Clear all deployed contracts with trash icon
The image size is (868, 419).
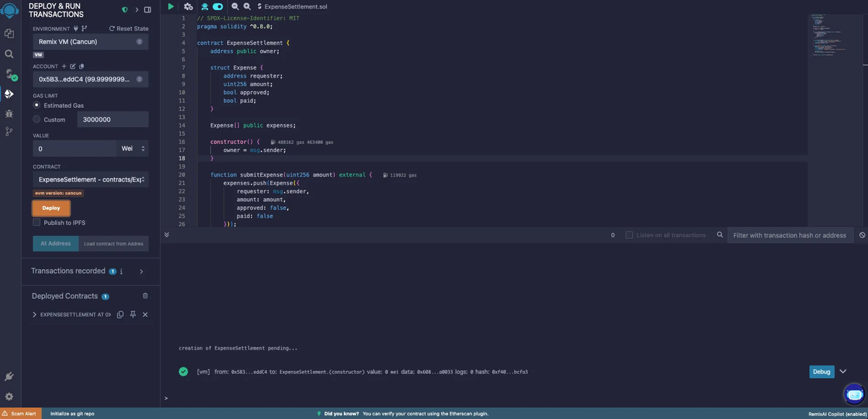pyautogui.click(x=145, y=296)
